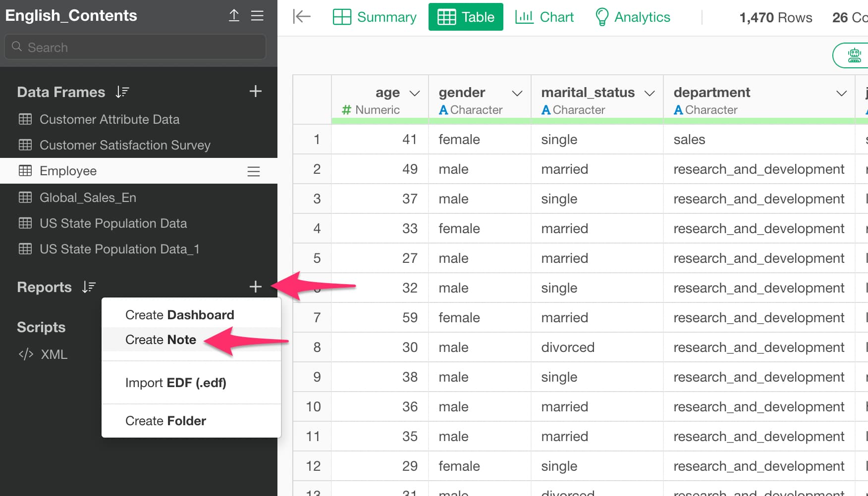
Task: Open the gender column dropdown menu
Action: click(x=517, y=93)
